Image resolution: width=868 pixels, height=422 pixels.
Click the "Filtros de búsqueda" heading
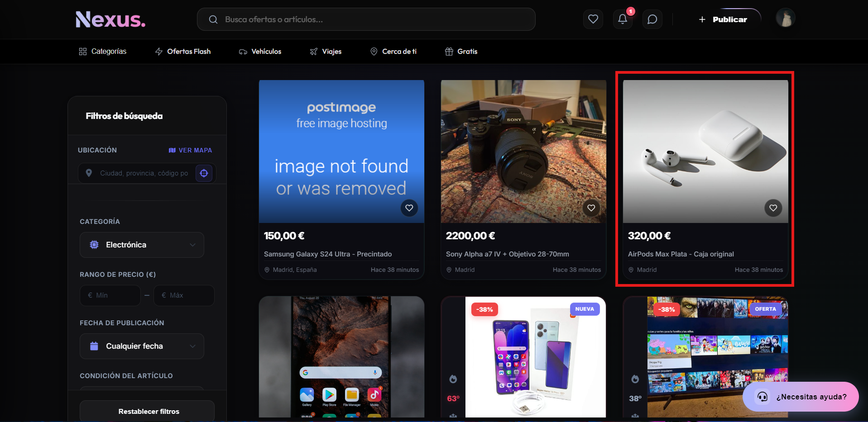point(124,116)
